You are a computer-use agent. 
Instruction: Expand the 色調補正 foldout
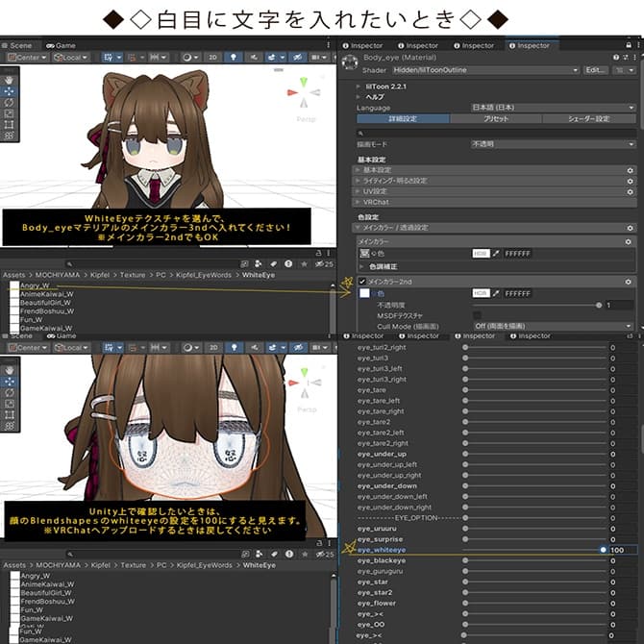click(361, 267)
